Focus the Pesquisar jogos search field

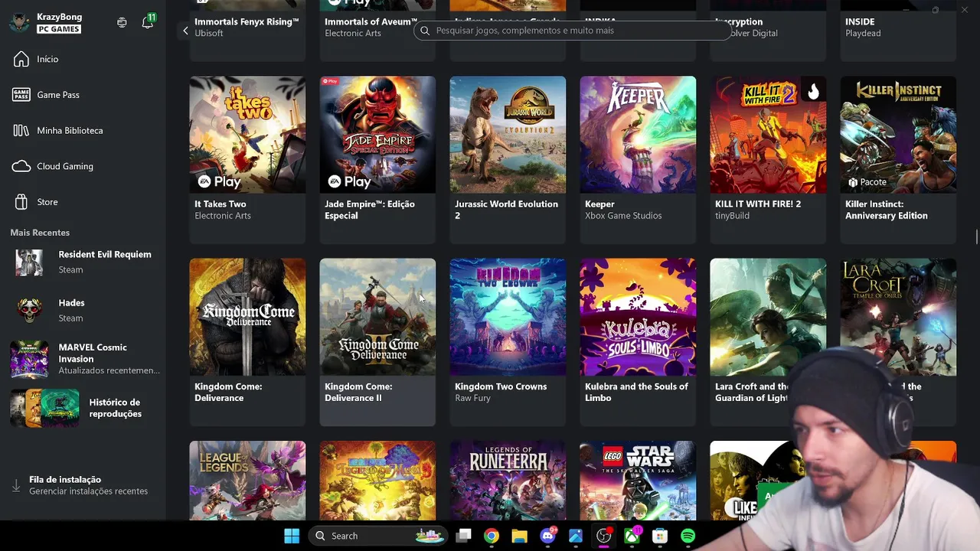[573, 31]
